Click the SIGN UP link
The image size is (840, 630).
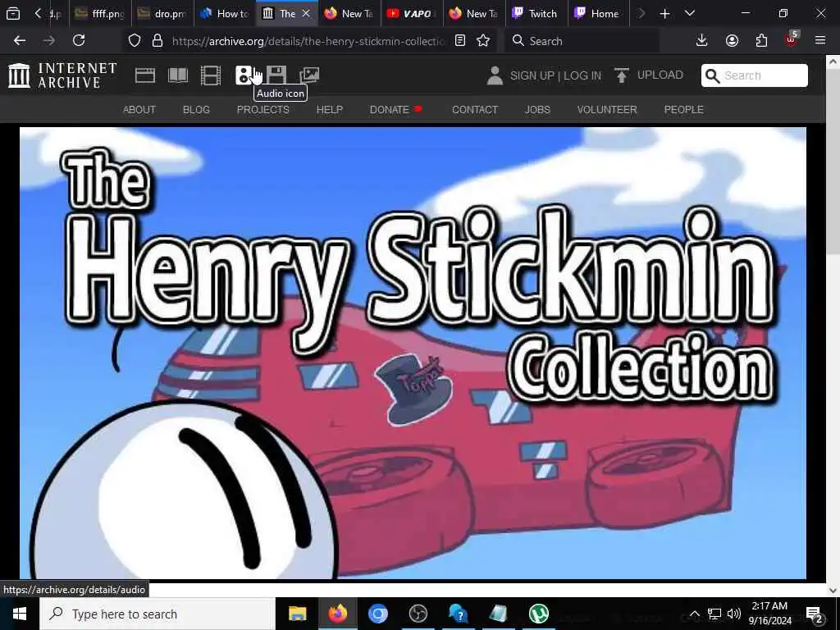tap(532, 75)
